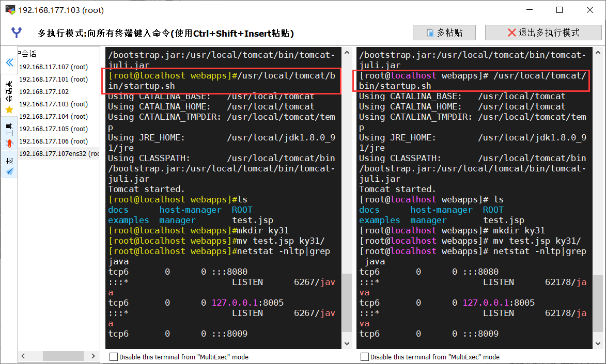Screen dimensions: 606x364
Task: Click 退出多执行模式 to exit MultiExec
Action: pyautogui.click(x=543, y=33)
